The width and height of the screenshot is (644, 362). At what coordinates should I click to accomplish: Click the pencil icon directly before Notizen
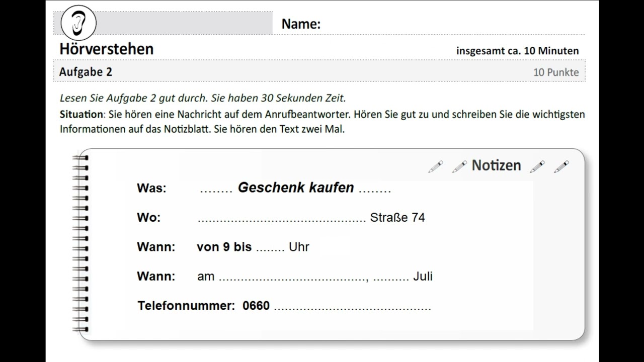(459, 166)
